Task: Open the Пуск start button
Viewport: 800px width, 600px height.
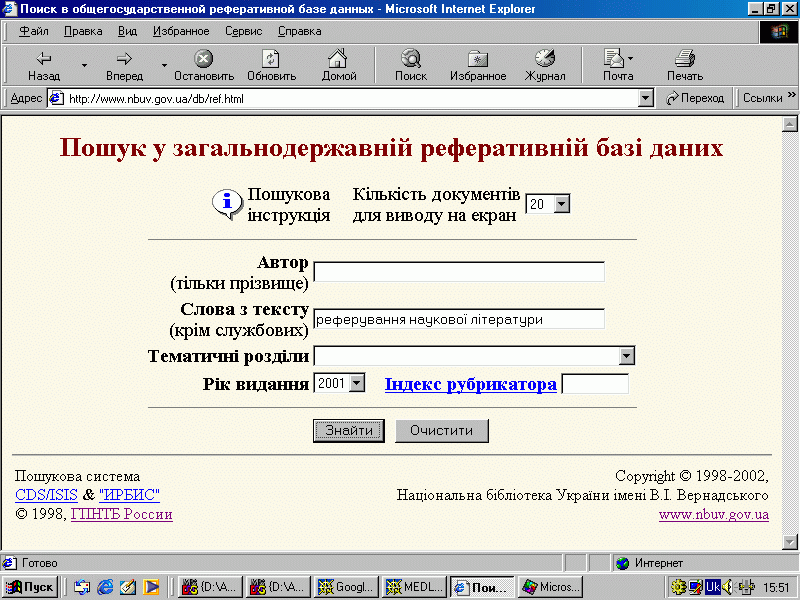Action: [30, 587]
